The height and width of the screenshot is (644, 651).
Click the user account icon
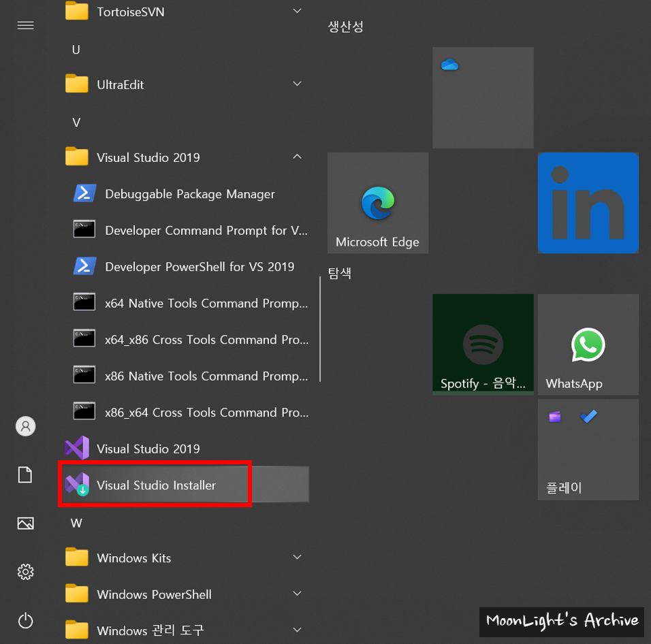[x=26, y=426]
